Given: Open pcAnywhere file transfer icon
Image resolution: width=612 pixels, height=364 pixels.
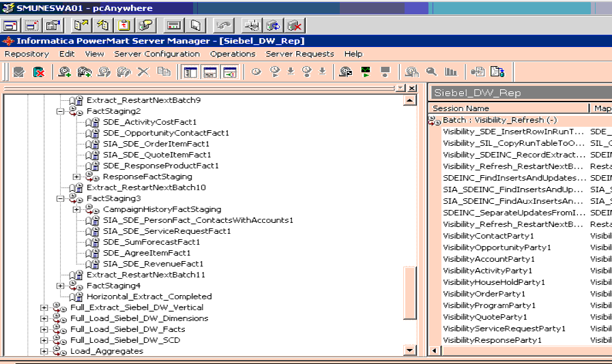Looking at the screenshot, I should pyautogui.click(x=81, y=26).
